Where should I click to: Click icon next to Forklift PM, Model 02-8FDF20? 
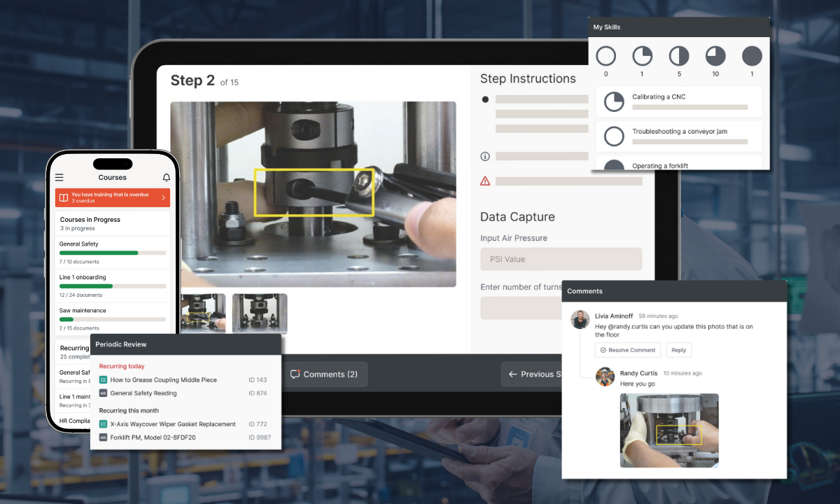103,437
